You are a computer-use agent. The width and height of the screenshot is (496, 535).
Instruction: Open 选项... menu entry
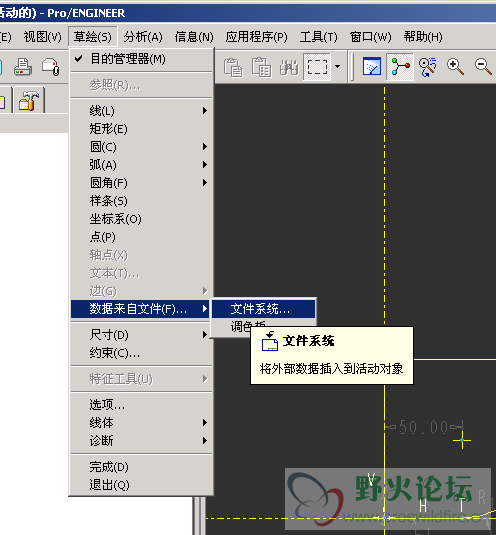click(x=142, y=405)
